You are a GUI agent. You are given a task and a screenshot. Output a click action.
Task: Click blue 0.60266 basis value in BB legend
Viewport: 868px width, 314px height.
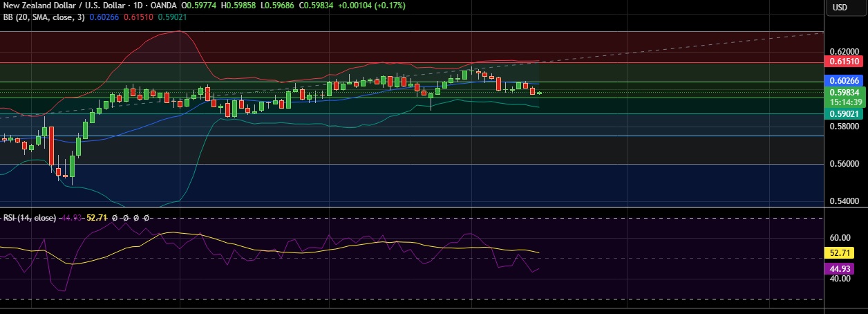click(106, 17)
